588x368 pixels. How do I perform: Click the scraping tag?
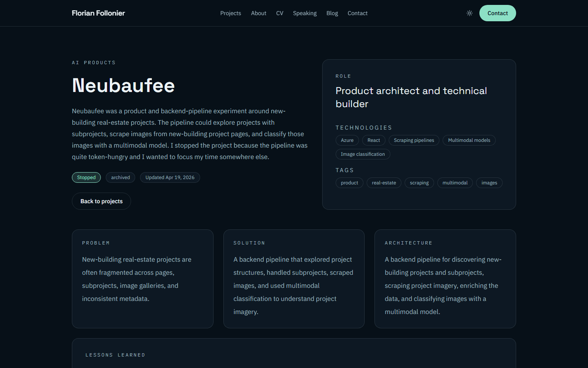(x=419, y=183)
